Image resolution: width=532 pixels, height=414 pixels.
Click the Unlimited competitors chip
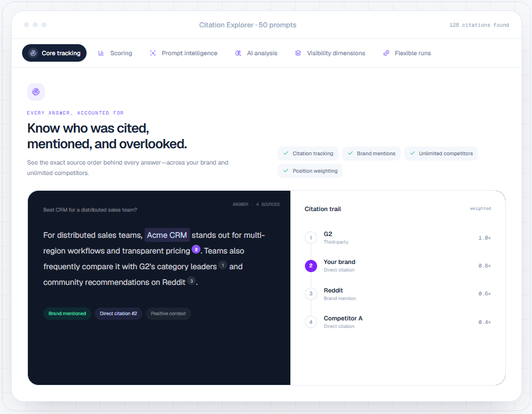coord(441,154)
